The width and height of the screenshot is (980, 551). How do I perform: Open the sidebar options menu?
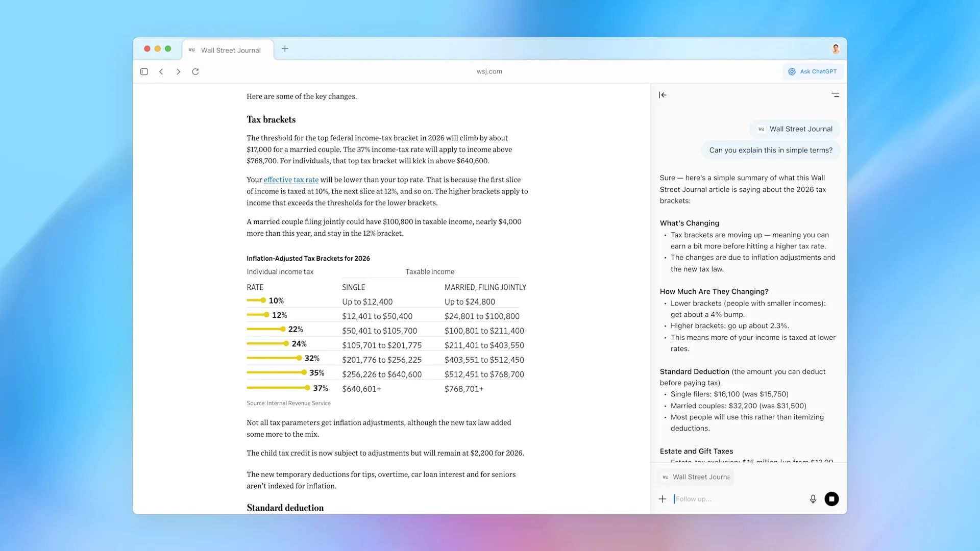click(x=836, y=95)
